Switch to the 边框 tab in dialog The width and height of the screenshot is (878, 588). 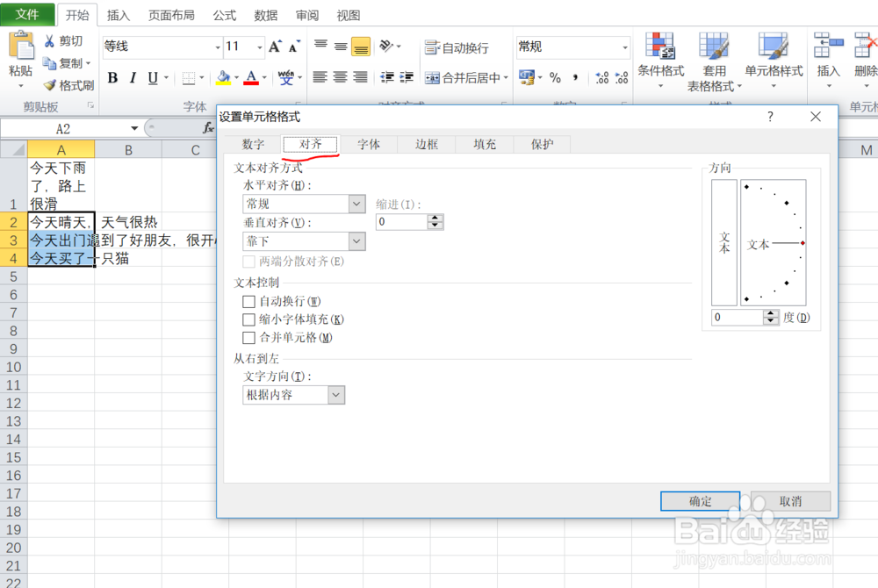tap(427, 144)
